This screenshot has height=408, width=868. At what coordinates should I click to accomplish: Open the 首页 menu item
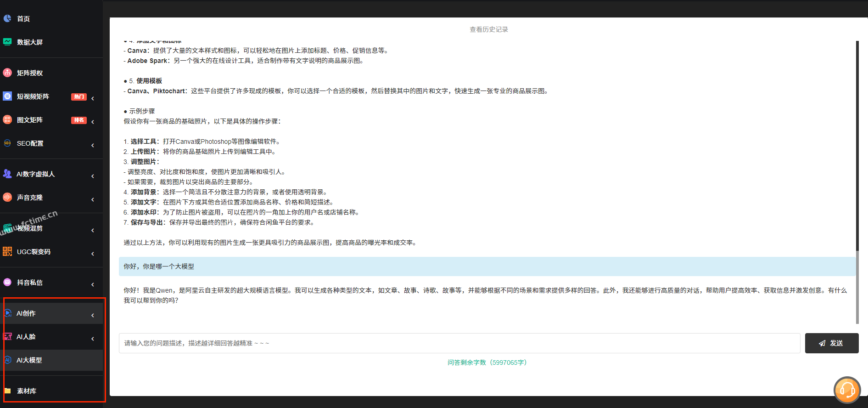point(51,18)
